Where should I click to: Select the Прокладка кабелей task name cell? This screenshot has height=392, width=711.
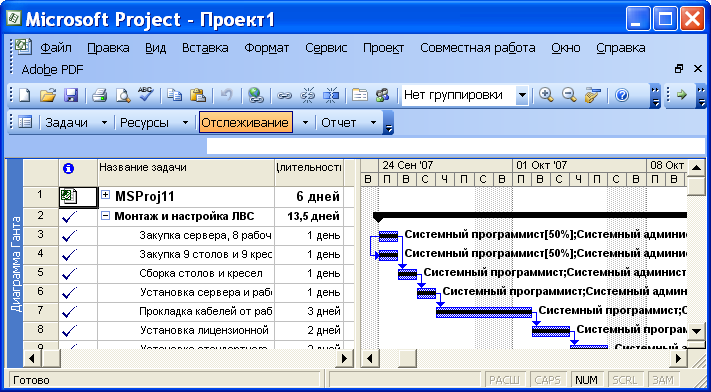tap(186, 312)
